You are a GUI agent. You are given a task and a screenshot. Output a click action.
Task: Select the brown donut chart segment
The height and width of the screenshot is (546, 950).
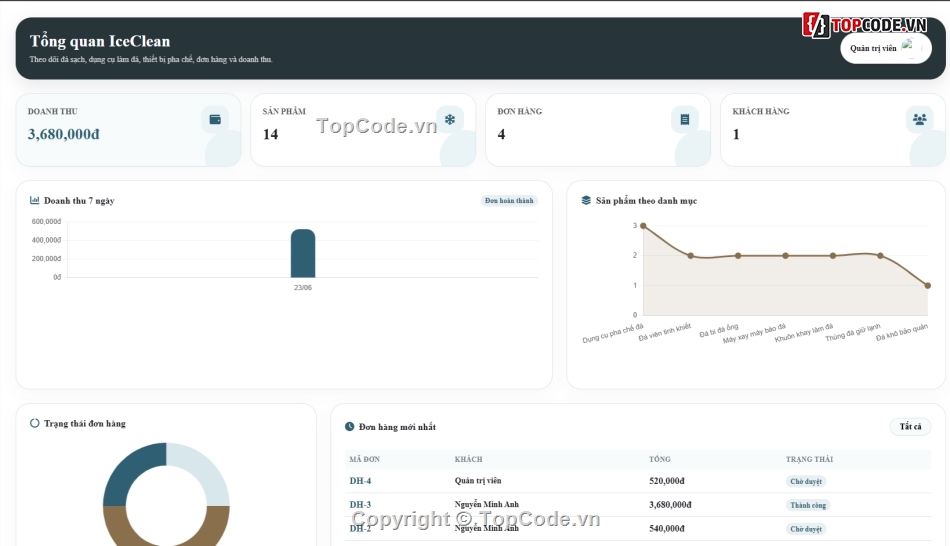(166, 526)
